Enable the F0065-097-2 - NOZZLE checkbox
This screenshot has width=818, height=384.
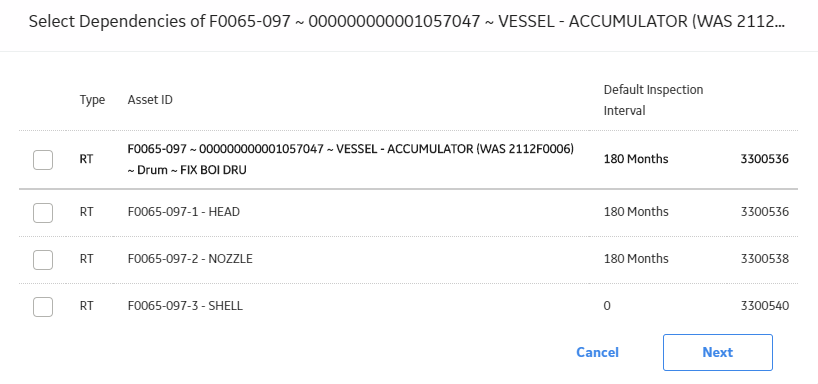[43, 259]
